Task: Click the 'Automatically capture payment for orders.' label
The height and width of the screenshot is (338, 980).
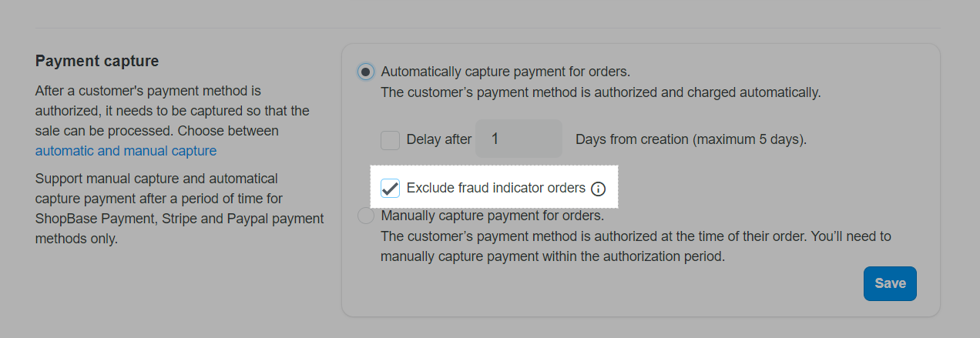Action: [x=505, y=72]
